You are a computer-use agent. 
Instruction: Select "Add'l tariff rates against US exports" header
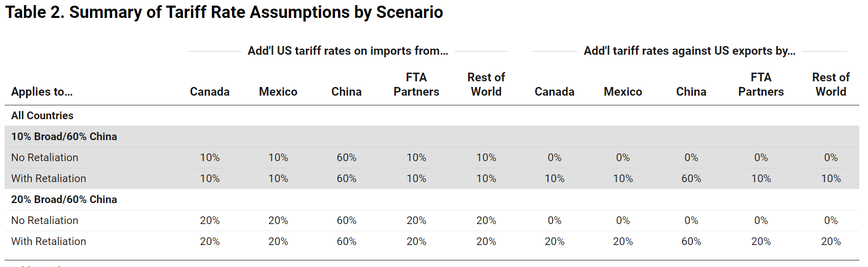point(689,51)
